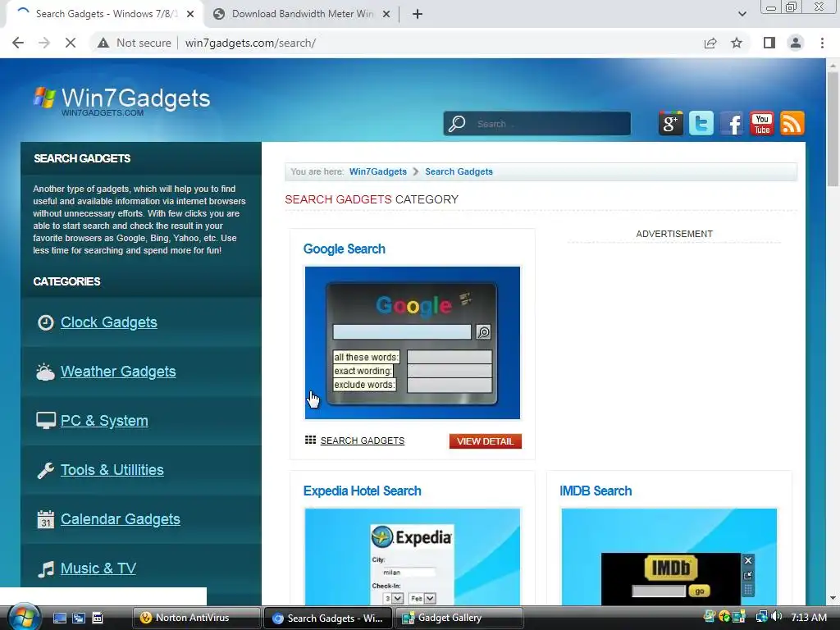Open the Windows Start orb

[24, 618]
